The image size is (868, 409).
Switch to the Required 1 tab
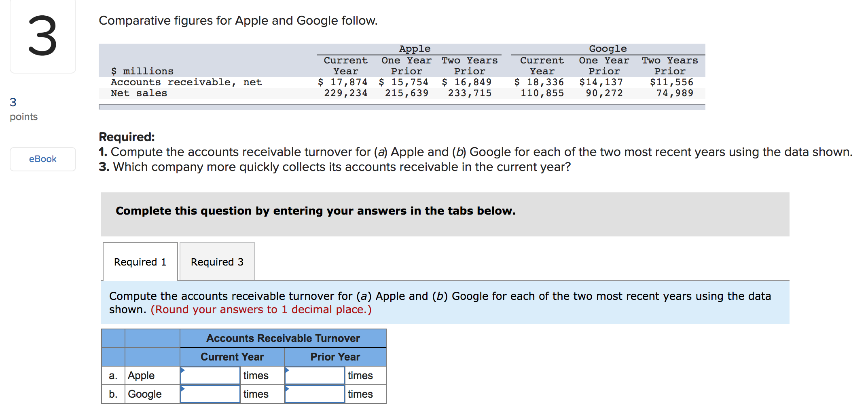[140, 261]
